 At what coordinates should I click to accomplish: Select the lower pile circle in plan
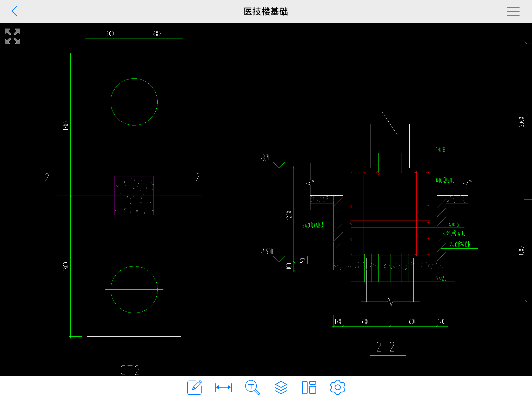click(x=134, y=289)
